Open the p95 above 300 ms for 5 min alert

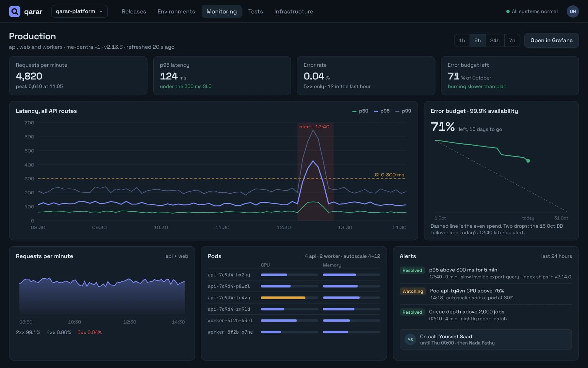[x=463, y=270]
